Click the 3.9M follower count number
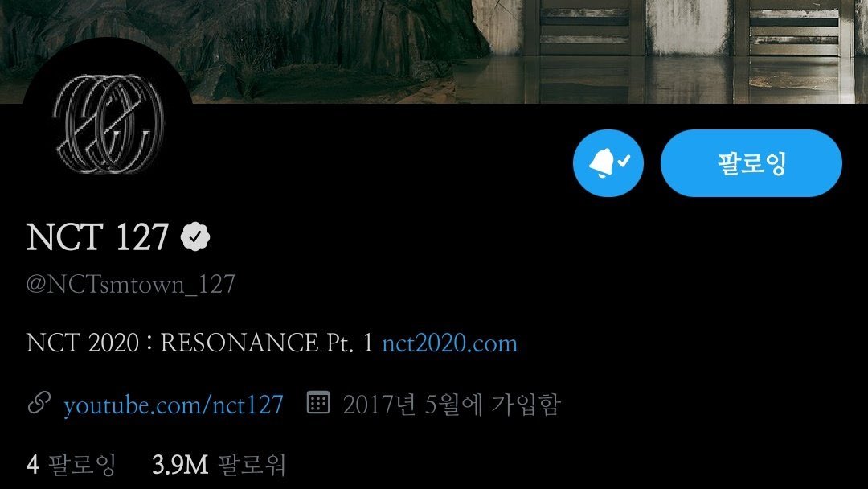This screenshot has height=489, width=868. point(180,464)
